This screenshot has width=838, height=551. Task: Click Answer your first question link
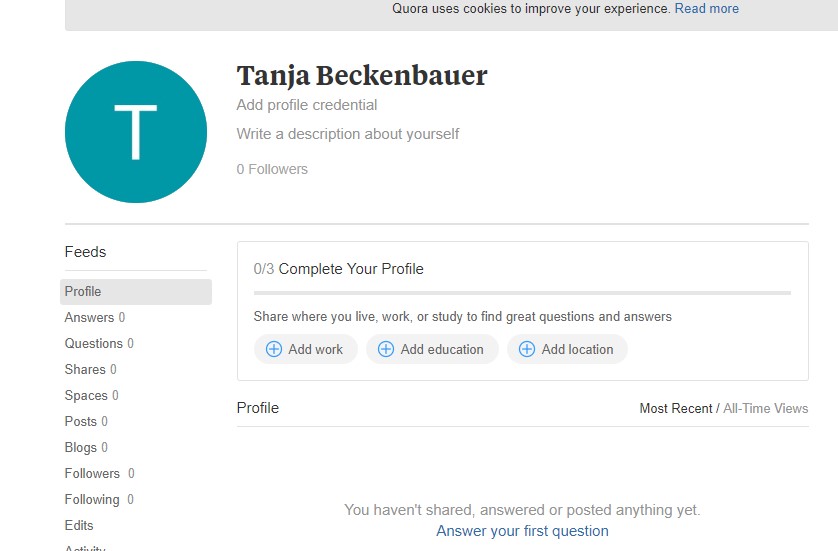(x=522, y=531)
